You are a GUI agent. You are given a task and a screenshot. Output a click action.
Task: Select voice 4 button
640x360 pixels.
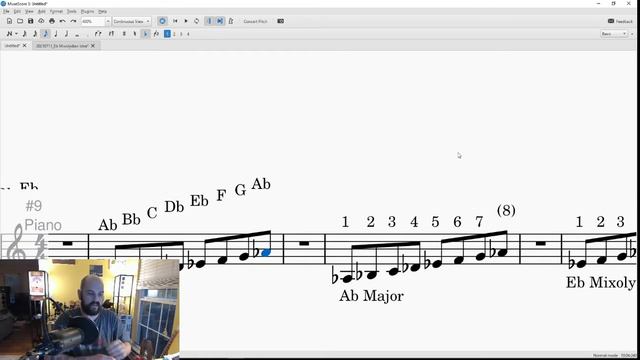(188, 34)
